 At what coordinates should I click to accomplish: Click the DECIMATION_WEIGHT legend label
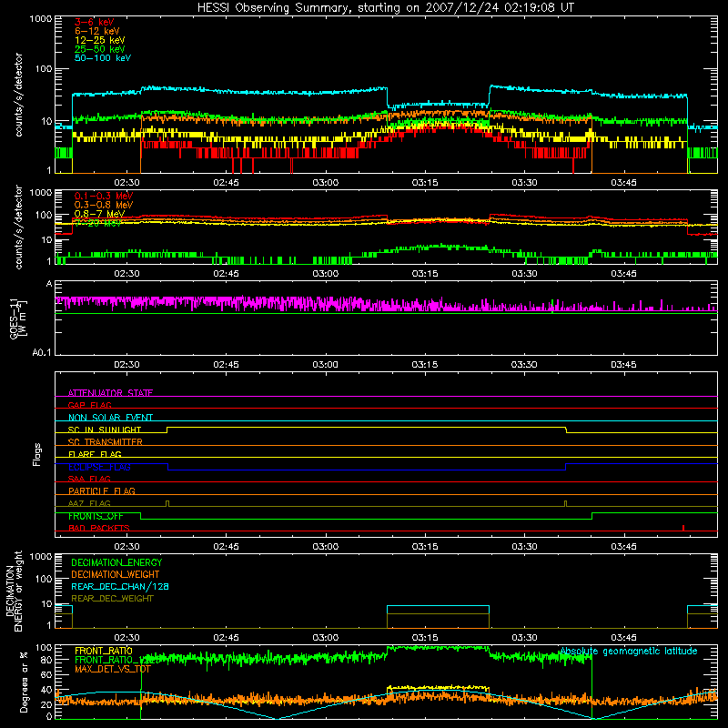pyautogui.click(x=116, y=574)
